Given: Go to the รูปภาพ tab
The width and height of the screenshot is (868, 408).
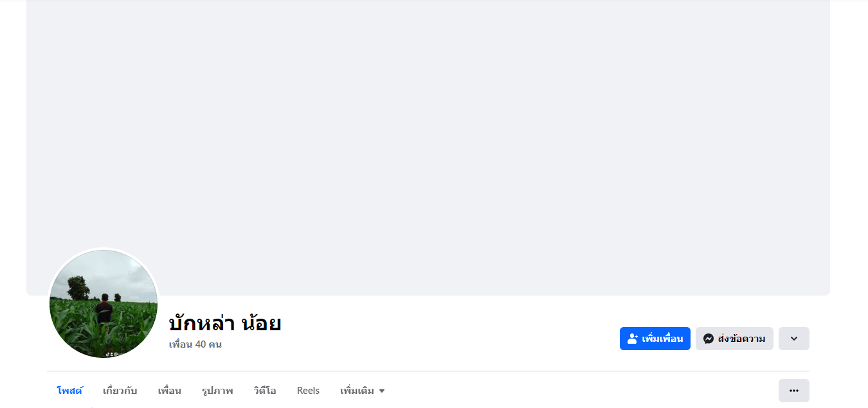Looking at the screenshot, I should 217,391.
